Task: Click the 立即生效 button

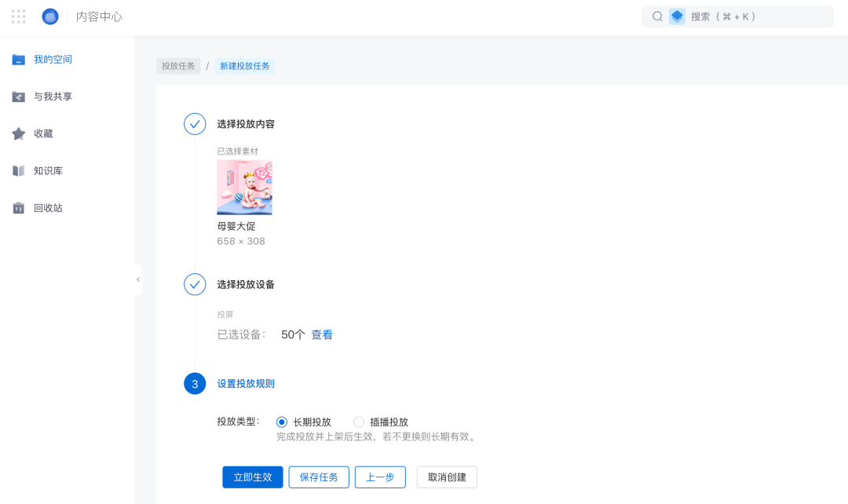Action: 253,477
